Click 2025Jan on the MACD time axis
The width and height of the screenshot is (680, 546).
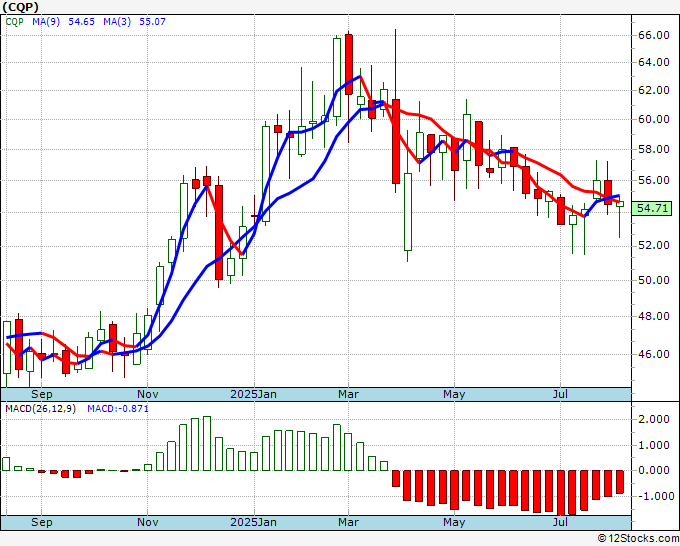coord(253,522)
